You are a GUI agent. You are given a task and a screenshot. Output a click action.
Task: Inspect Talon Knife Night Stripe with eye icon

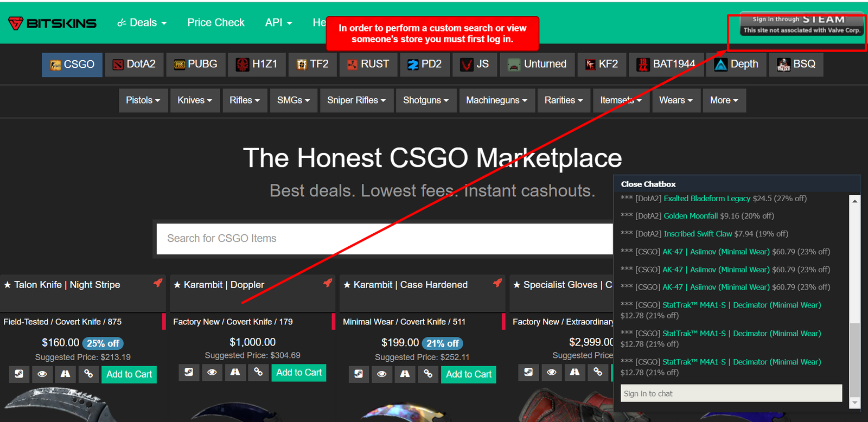[x=42, y=374]
